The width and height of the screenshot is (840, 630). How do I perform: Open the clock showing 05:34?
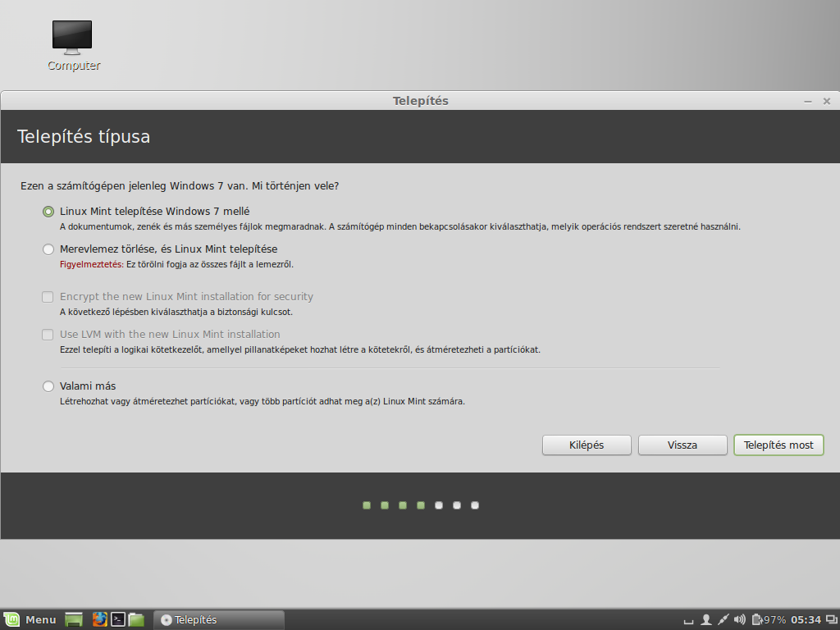tap(806, 620)
